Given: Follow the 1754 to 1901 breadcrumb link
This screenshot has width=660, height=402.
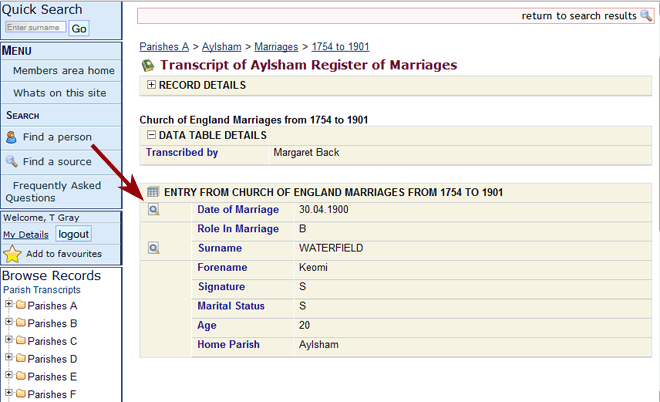Looking at the screenshot, I should click(x=340, y=47).
